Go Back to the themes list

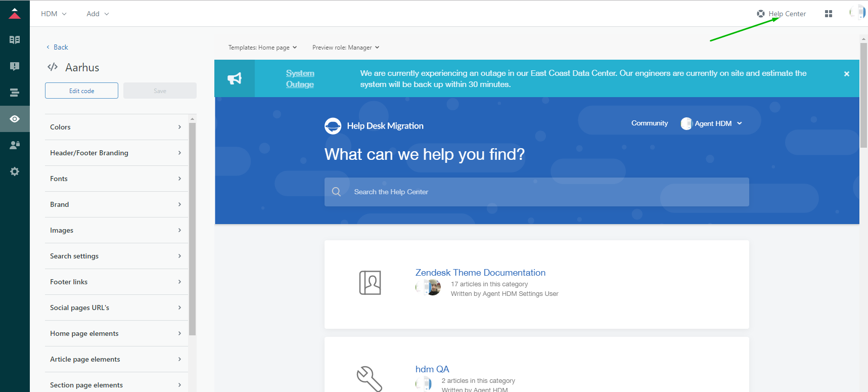tap(57, 47)
